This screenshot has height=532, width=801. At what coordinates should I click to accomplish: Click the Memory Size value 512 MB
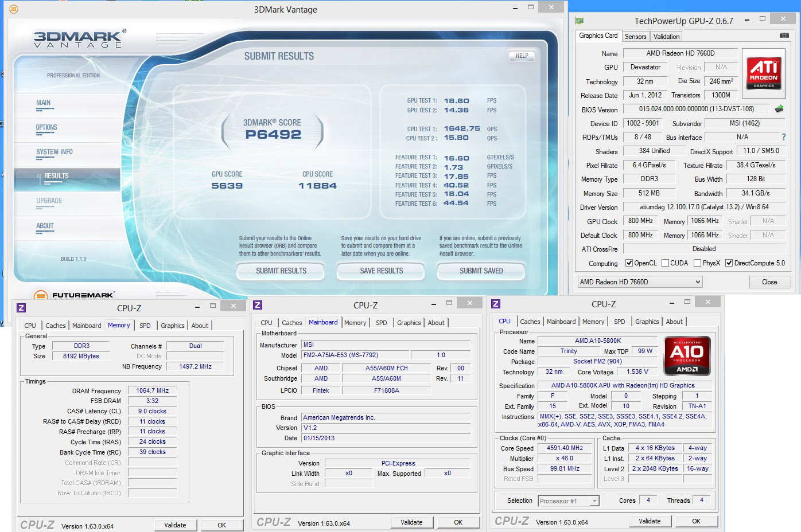coord(649,193)
